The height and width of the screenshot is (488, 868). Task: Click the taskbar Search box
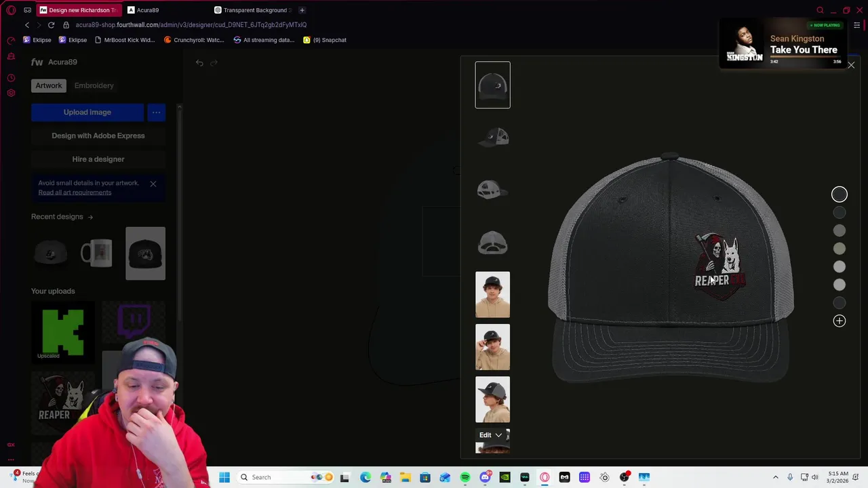click(x=285, y=477)
